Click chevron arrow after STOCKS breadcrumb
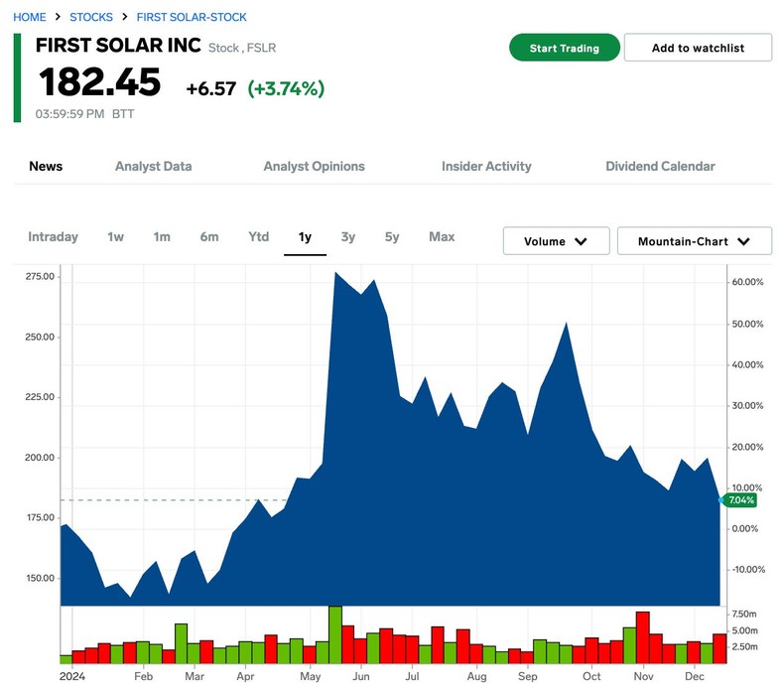This screenshot has height=690, width=784. 125,17
